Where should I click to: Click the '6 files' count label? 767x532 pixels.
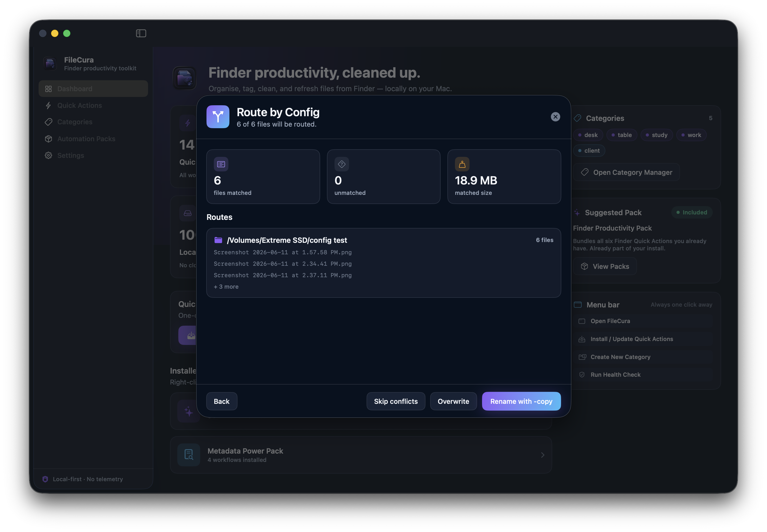tap(545, 240)
